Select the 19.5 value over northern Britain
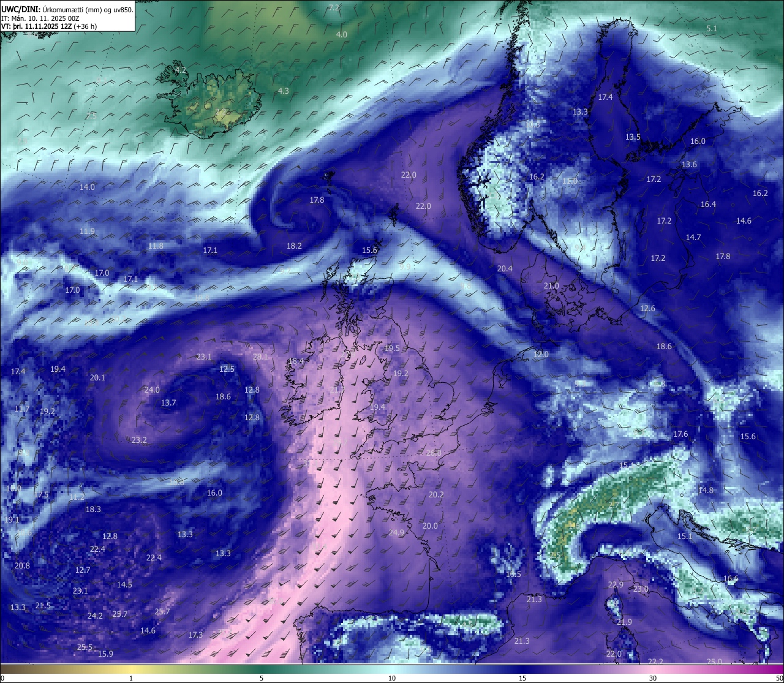Image resolution: width=784 pixels, height=683 pixels. (x=392, y=349)
